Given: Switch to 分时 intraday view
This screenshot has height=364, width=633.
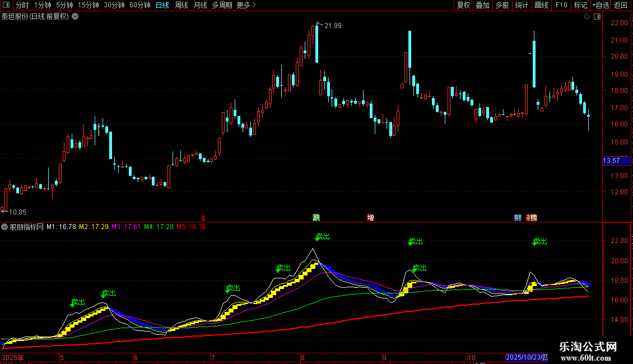Looking at the screenshot, I should [x=22, y=5].
